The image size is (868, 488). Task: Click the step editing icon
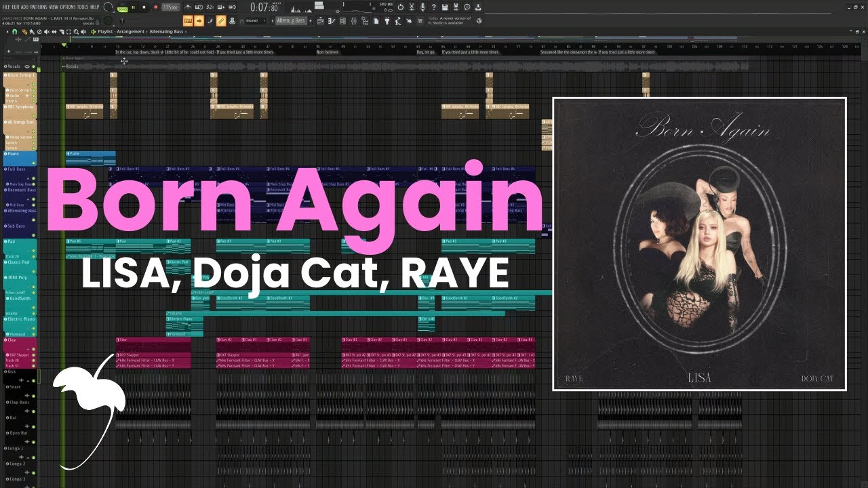click(x=210, y=21)
